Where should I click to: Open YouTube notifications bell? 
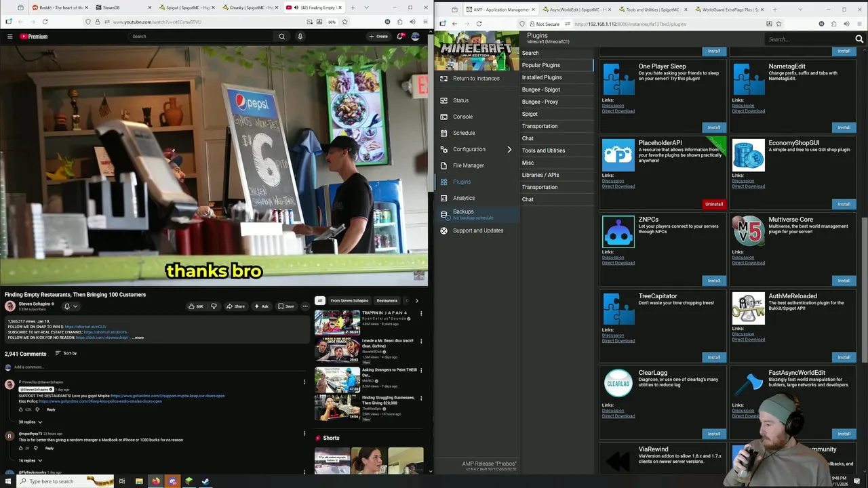[x=399, y=36]
